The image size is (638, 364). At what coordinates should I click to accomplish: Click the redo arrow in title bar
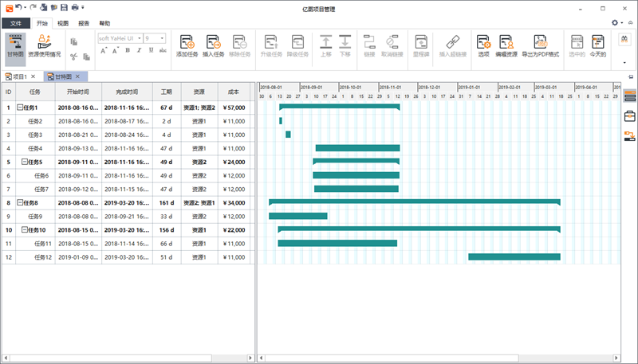click(33, 7)
